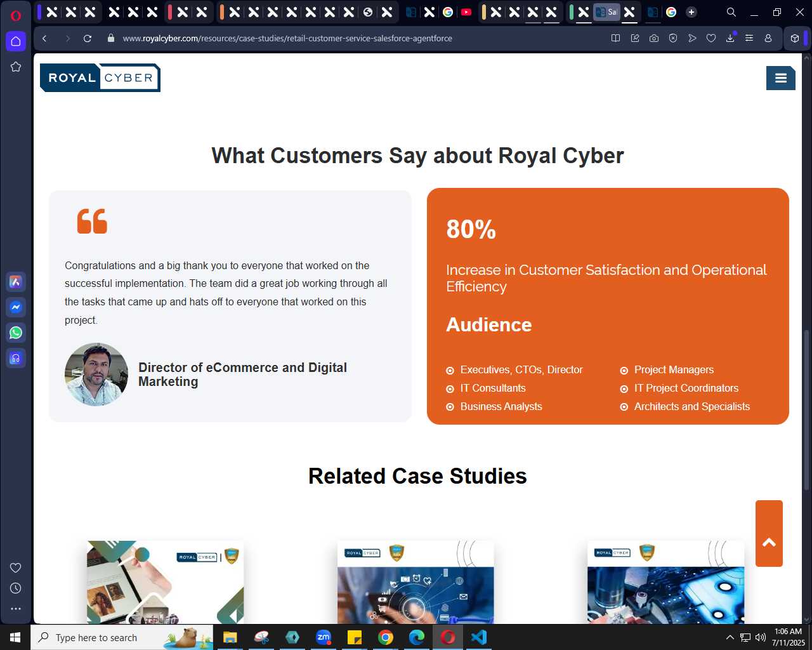
Task: Open Aria AI in Opera sidebar
Action: coord(16,282)
